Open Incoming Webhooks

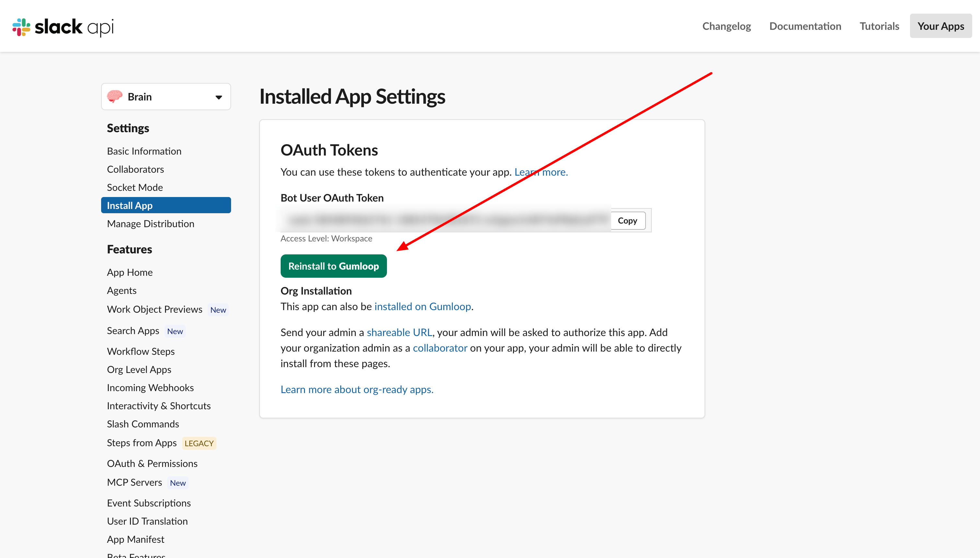click(150, 388)
